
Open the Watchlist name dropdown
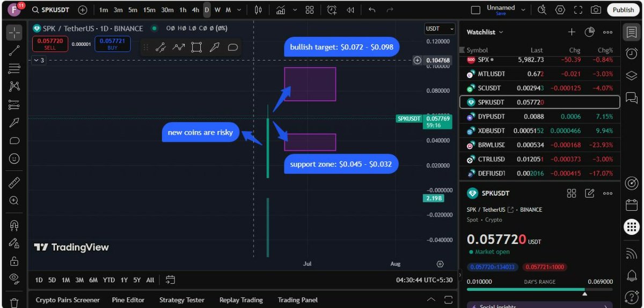point(485,32)
